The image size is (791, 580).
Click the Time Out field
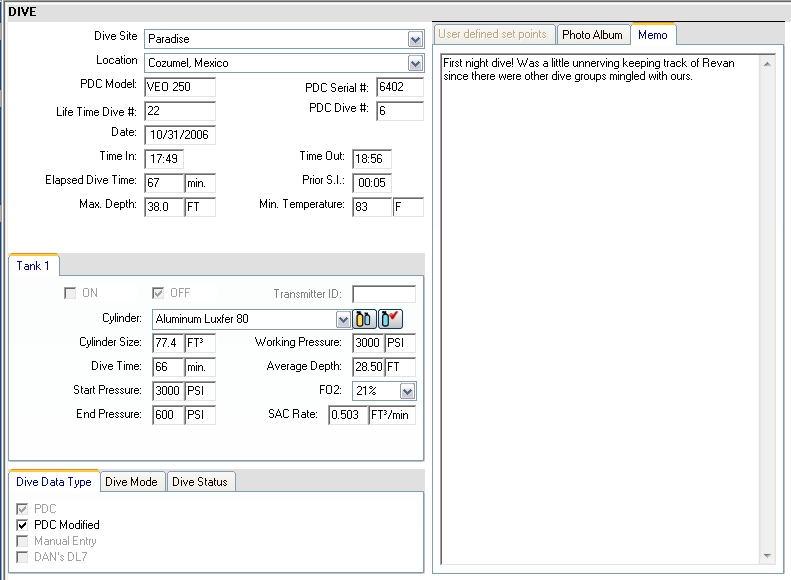[x=372, y=159]
